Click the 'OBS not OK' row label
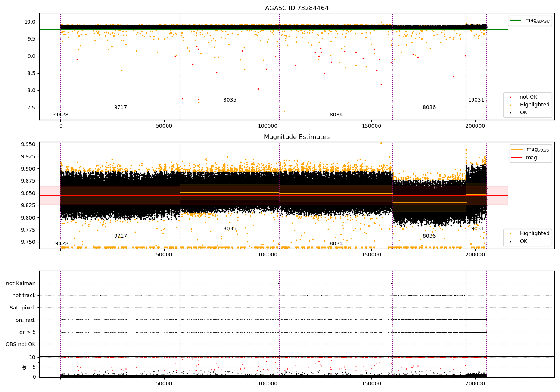This screenshot has width=560, height=392. pyautogui.click(x=21, y=344)
